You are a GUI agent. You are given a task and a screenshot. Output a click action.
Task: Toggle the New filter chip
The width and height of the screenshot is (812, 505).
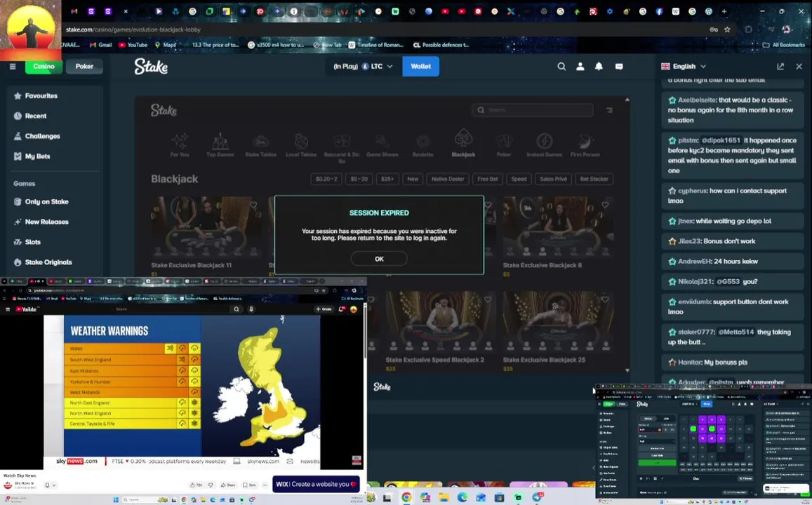(413, 179)
